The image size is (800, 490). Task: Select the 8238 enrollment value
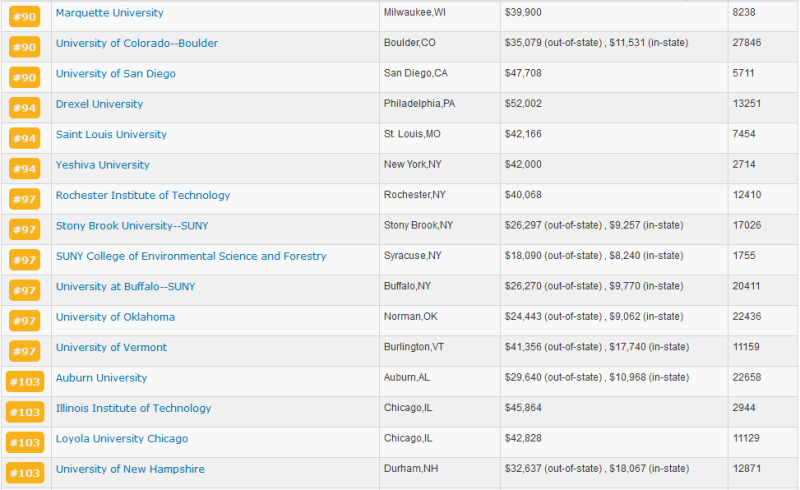pyautogui.click(x=744, y=12)
